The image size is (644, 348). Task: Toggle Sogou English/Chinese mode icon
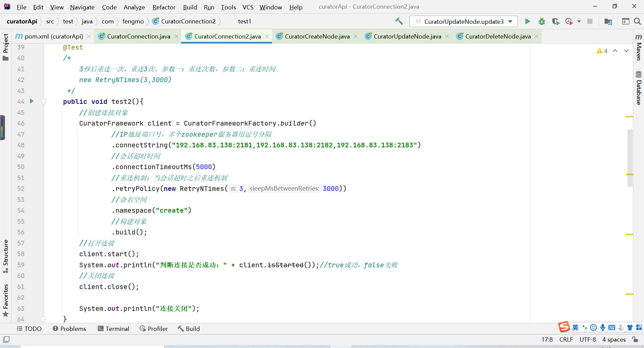(x=576, y=328)
